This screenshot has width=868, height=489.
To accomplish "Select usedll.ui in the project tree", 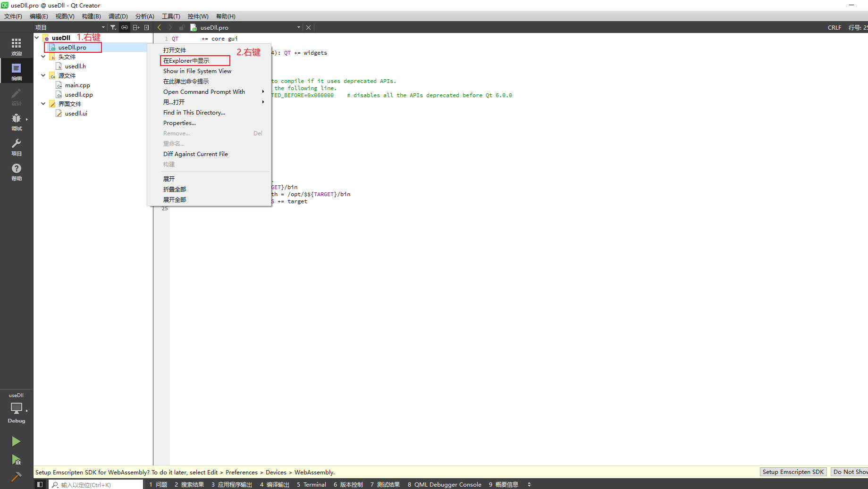I will (x=76, y=113).
